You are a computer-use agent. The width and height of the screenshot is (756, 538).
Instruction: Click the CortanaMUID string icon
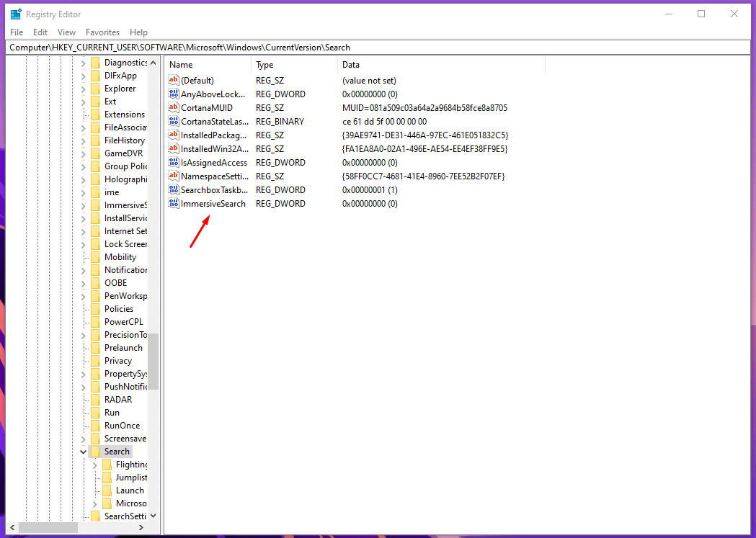point(174,107)
